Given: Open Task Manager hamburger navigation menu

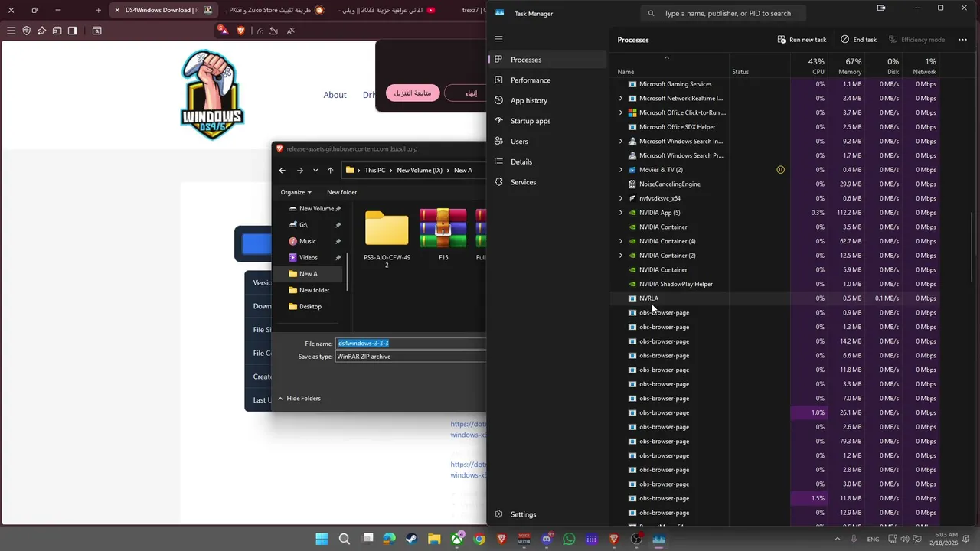Looking at the screenshot, I should pos(498,39).
